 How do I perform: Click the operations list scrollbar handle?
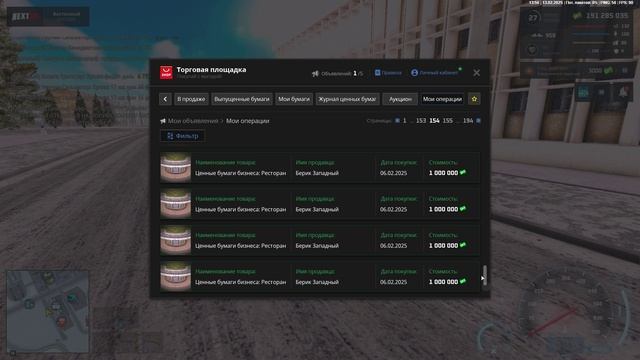pos(484,276)
